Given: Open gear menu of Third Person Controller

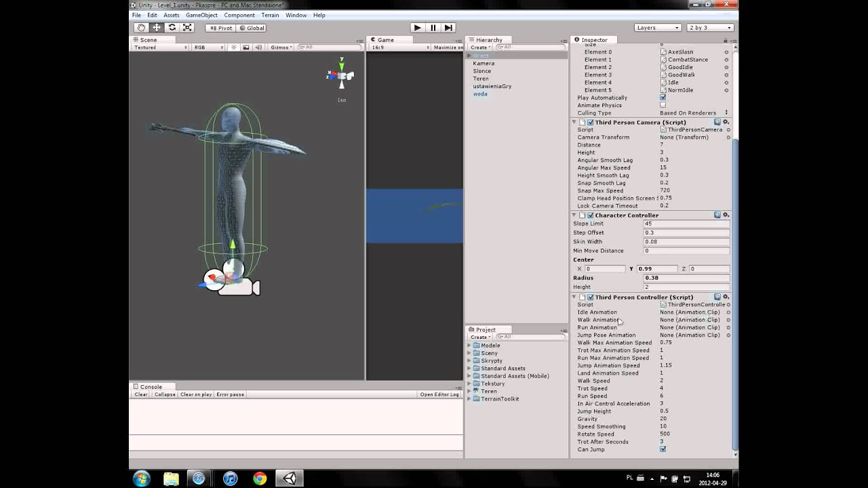Looking at the screenshot, I should pyautogui.click(x=726, y=297).
